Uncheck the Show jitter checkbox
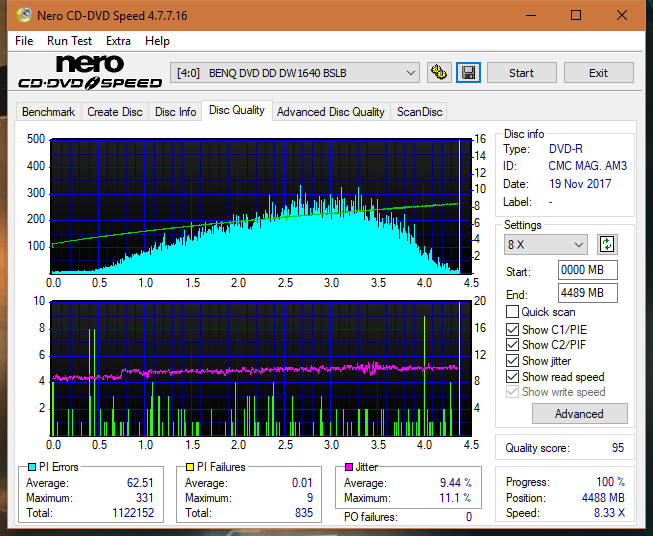Screen dimensions: 653x536 (x=512, y=361)
